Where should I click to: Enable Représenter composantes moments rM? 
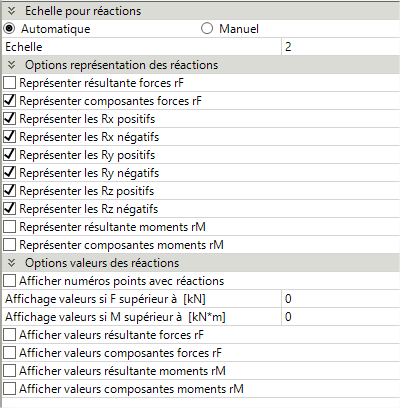(x=9, y=245)
